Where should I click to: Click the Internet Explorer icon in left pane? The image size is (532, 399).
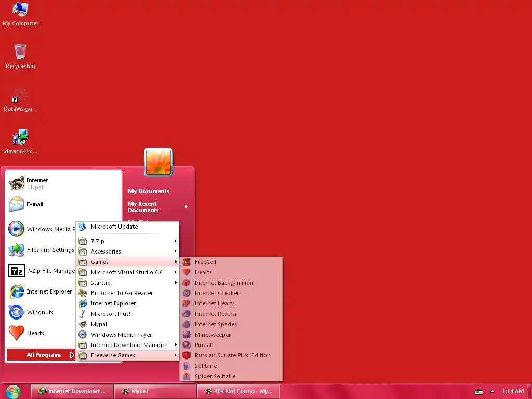click(x=17, y=291)
